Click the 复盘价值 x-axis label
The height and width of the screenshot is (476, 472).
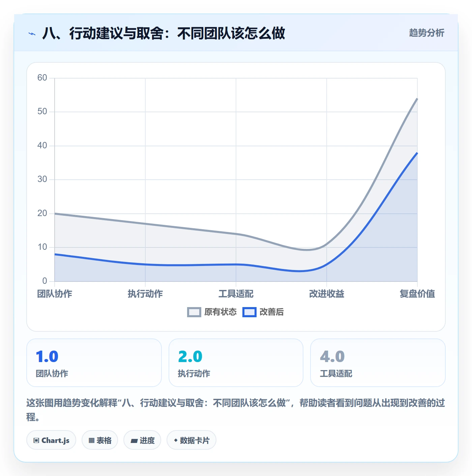[417, 294]
